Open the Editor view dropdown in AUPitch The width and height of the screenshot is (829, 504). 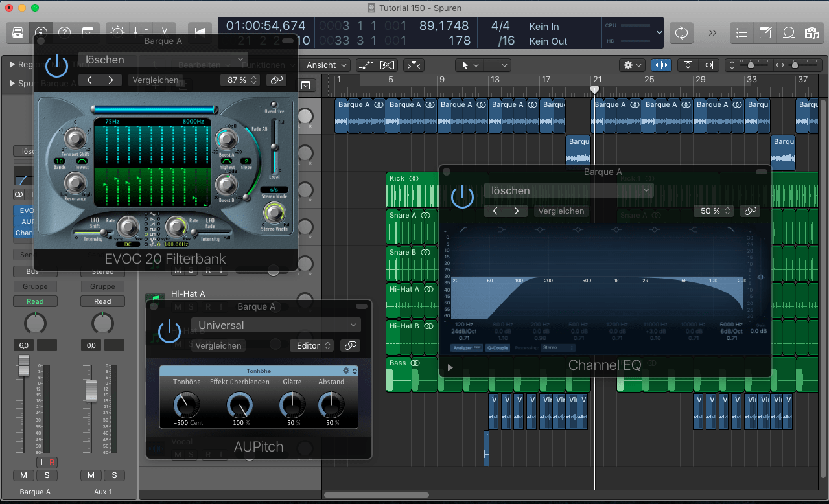311,346
